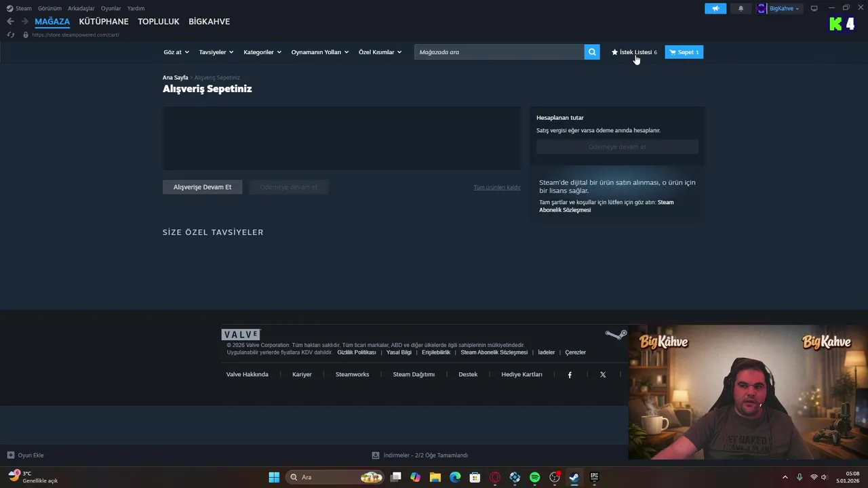This screenshot has height=488, width=868.
Task: Open İstek Listesi wishlist
Action: coord(634,52)
